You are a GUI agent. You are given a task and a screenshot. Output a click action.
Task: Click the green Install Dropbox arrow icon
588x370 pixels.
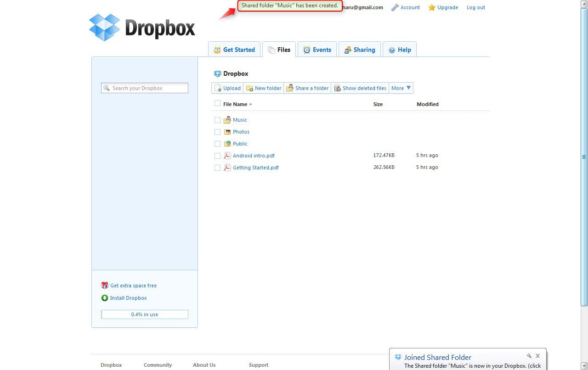(x=105, y=298)
